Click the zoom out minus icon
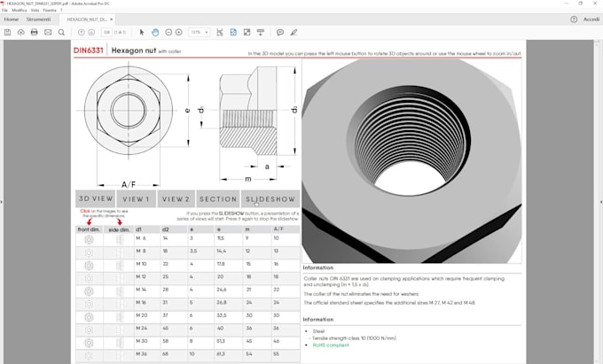The image size is (603, 364). point(168,32)
